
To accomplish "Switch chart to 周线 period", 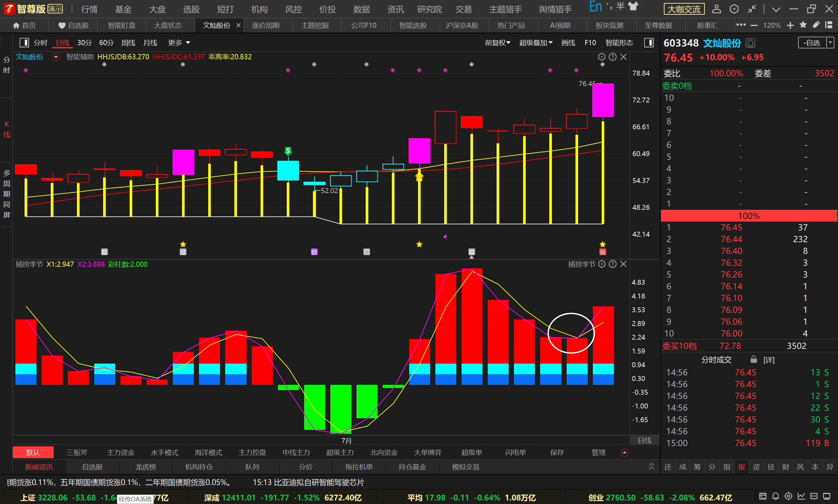I will pyautogui.click(x=128, y=43).
